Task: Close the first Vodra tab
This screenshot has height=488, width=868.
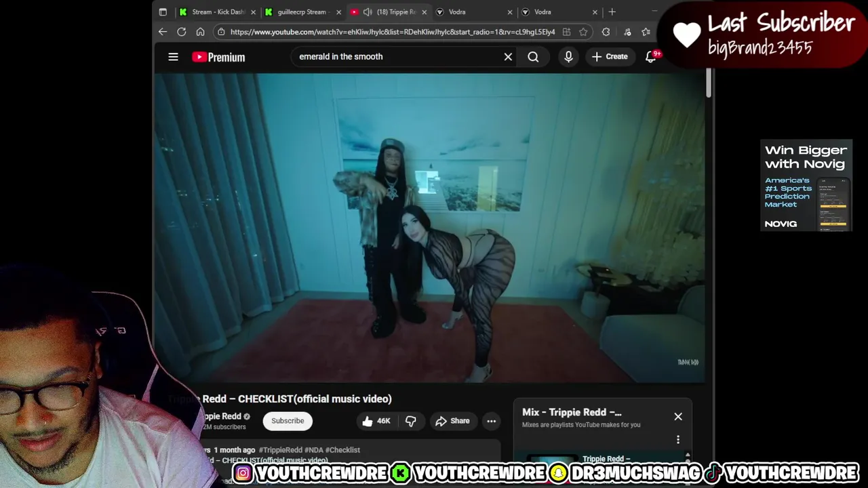Action: click(x=510, y=12)
